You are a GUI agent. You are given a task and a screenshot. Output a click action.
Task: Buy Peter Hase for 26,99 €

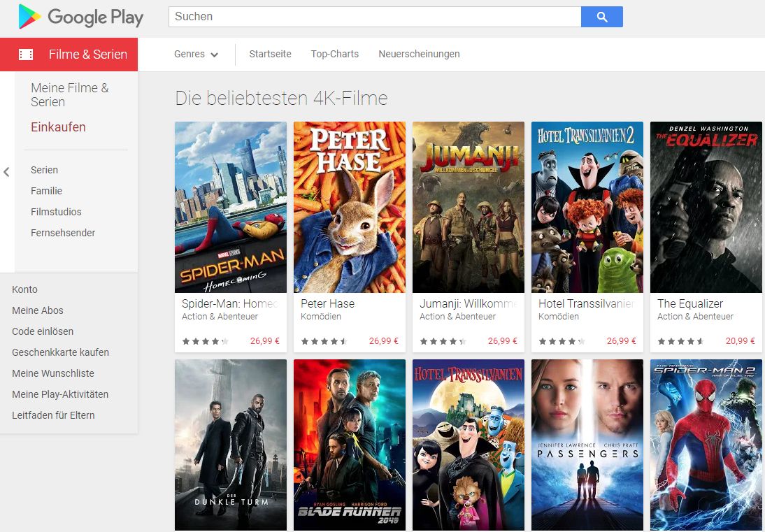point(383,341)
